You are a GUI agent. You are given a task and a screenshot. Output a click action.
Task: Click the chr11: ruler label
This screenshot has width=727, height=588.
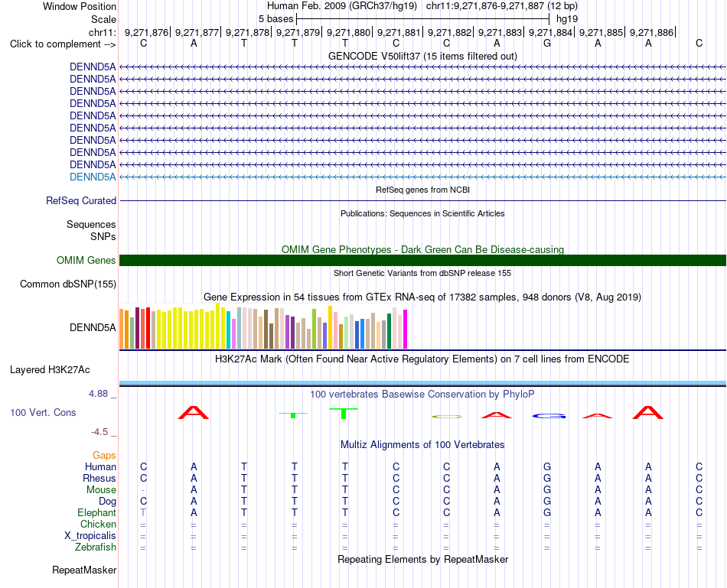coord(103,32)
